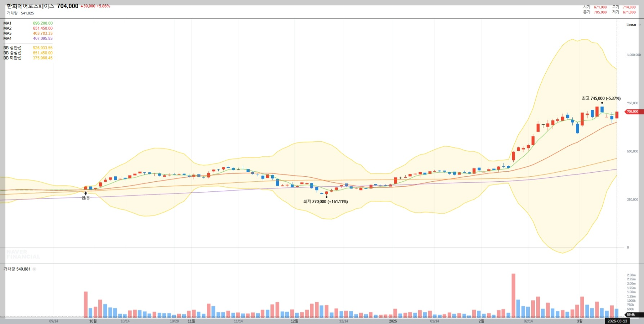
Task: Click the MA1 value 696,200.00
Action: pyautogui.click(x=43, y=23)
